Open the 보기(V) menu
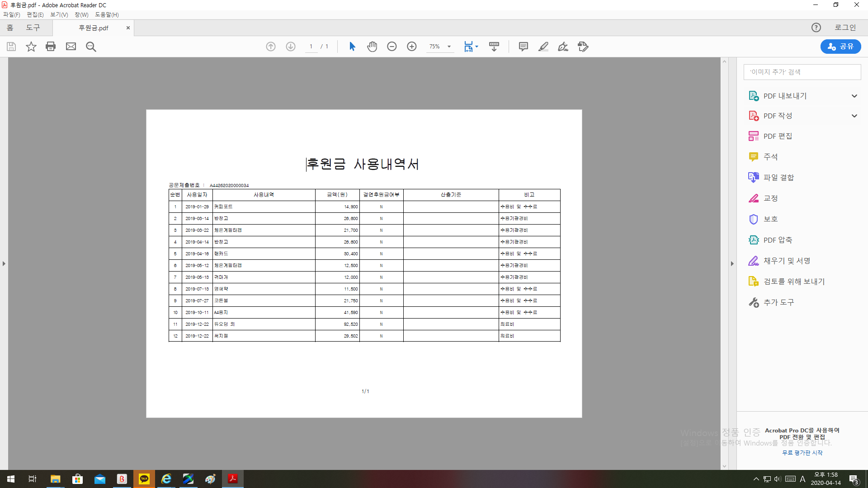This screenshot has width=868, height=488. click(59, 14)
